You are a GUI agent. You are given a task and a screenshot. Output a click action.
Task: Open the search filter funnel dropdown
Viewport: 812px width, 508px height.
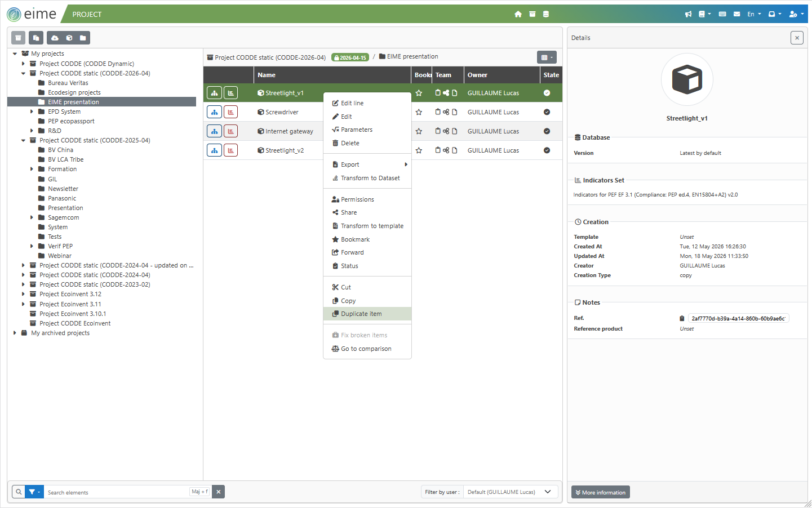tap(34, 492)
